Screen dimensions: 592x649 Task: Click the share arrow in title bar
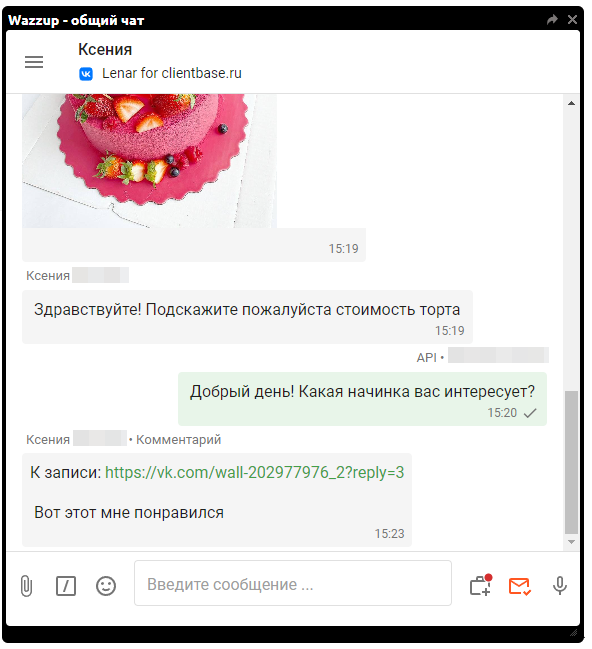tap(552, 19)
